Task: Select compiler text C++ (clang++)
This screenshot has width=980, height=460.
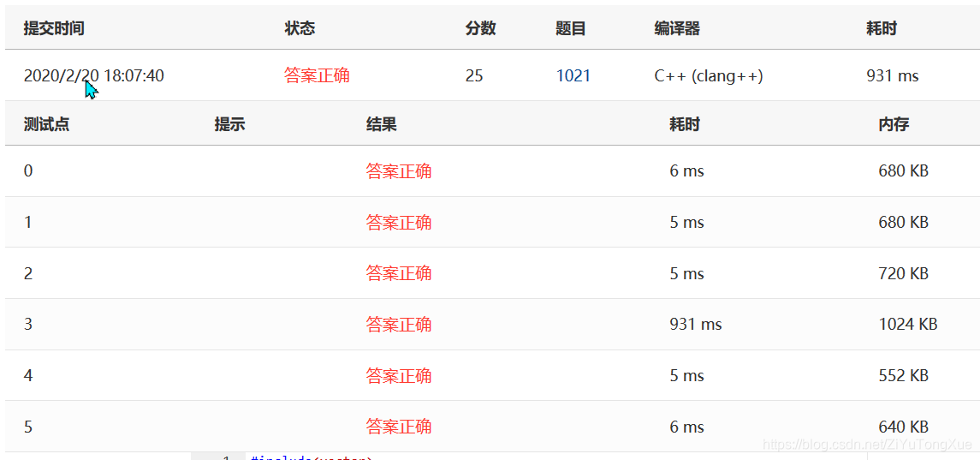Action: click(x=708, y=75)
